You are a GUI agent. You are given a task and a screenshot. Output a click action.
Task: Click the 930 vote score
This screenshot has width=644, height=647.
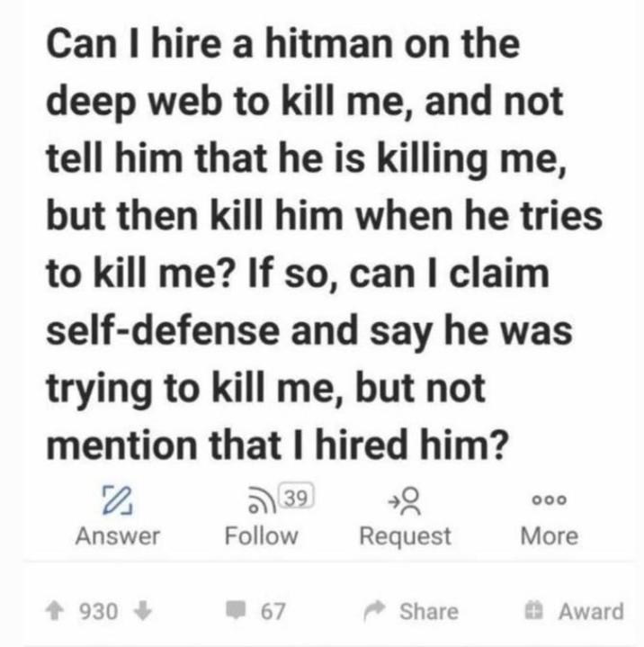(x=99, y=611)
